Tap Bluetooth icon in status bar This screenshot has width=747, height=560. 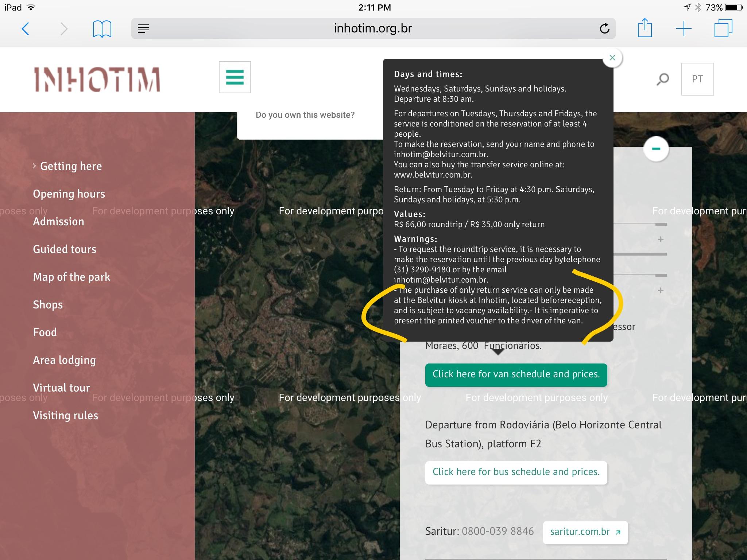698,7
